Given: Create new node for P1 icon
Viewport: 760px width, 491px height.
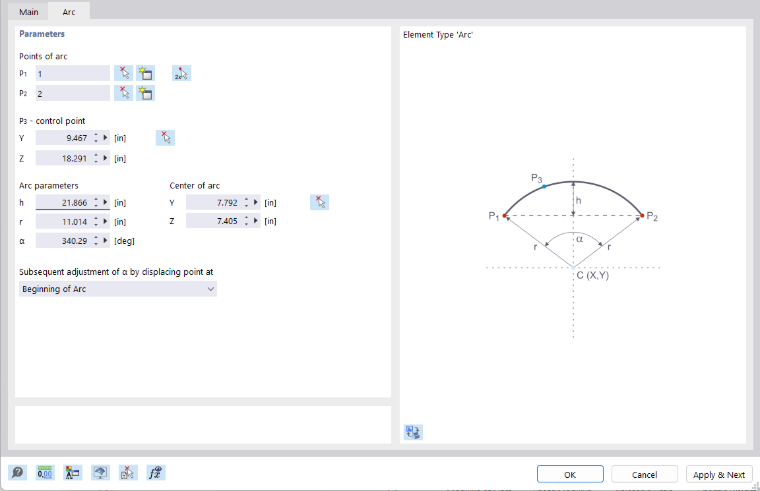Looking at the screenshot, I should coord(145,73).
